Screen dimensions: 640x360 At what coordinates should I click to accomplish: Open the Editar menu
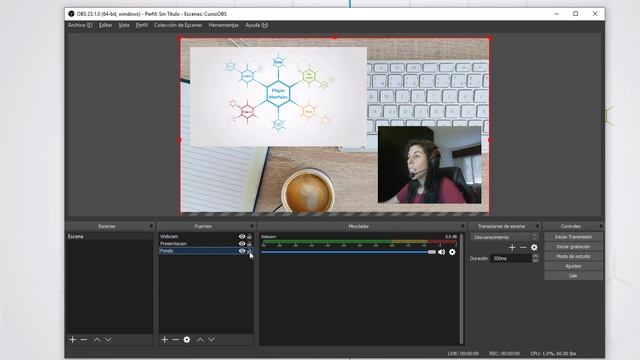[105, 25]
